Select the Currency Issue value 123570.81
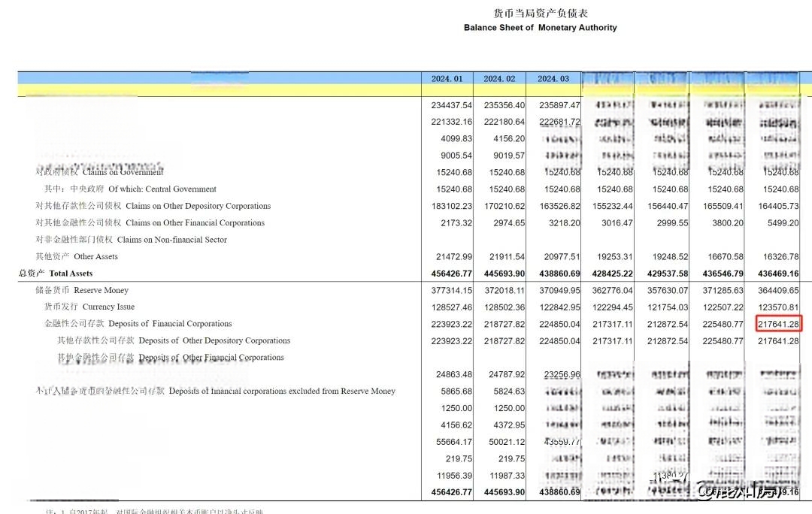This screenshot has width=812, height=514. coord(778,307)
